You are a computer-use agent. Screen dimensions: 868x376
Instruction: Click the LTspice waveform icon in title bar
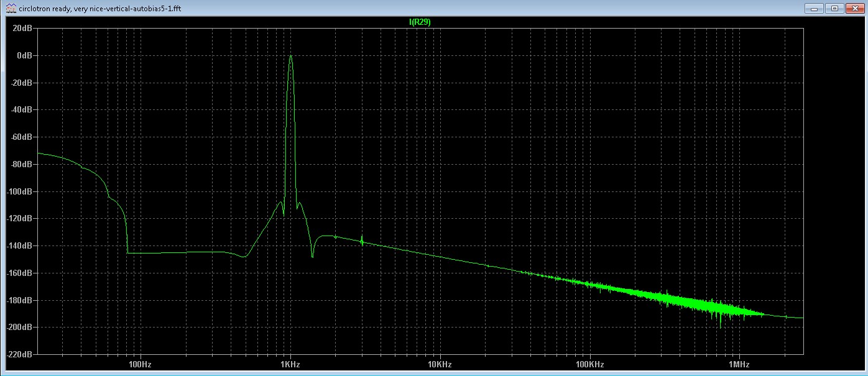(10, 8)
